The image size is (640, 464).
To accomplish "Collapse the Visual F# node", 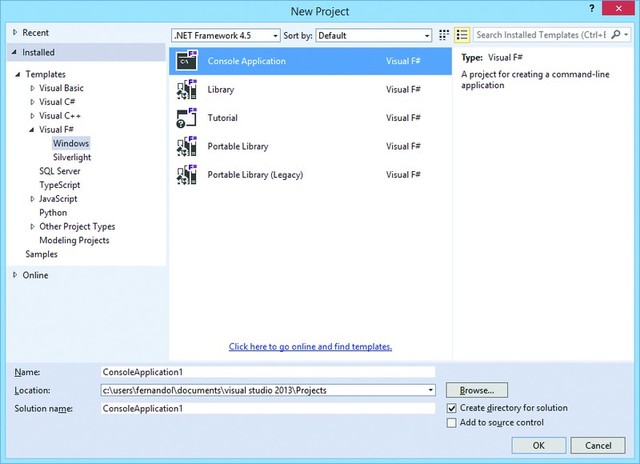I will pos(32,130).
